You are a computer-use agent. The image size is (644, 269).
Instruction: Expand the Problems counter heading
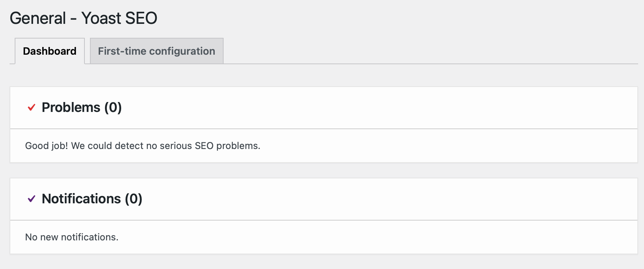coord(82,108)
